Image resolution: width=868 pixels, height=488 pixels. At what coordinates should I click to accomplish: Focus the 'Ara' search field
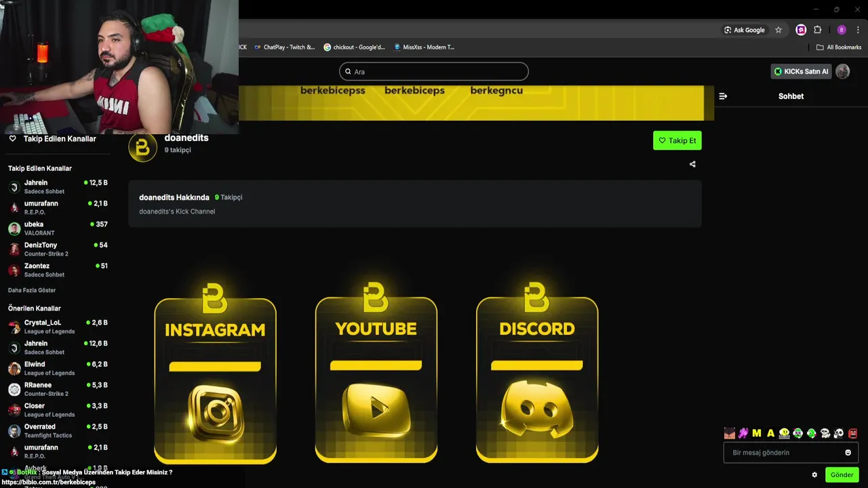[434, 71]
